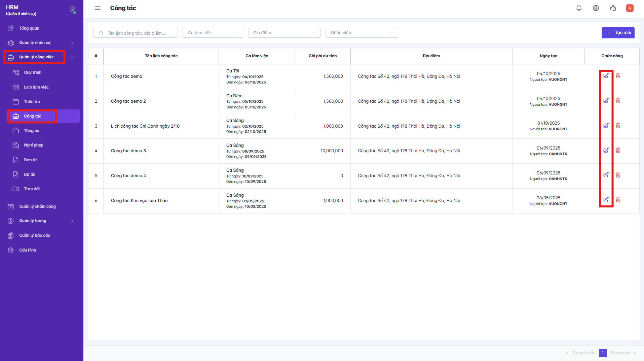The width and height of the screenshot is (644, 361).
Task: Click the Vietnam flag icon
Action: pyautogui.click(x=630, y=8)
